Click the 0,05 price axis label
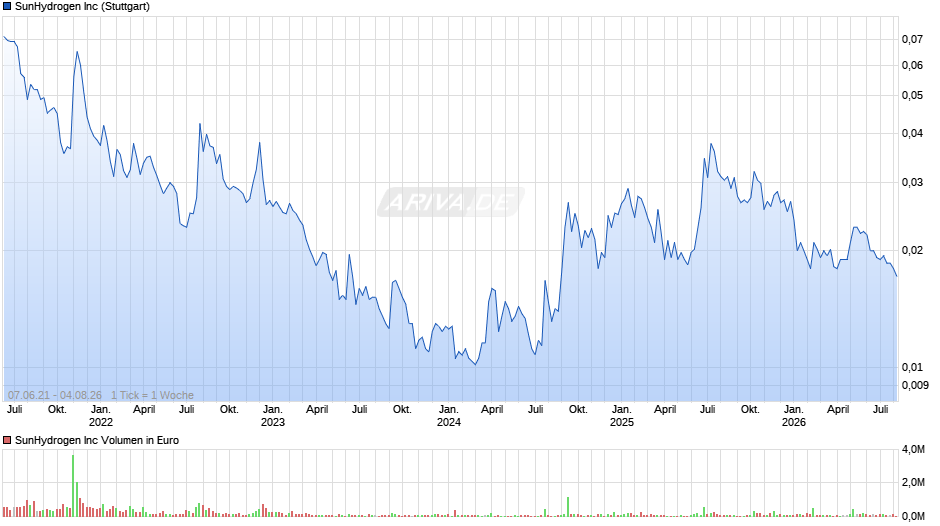This screenshot has width=940, height=526. [912, 95]
